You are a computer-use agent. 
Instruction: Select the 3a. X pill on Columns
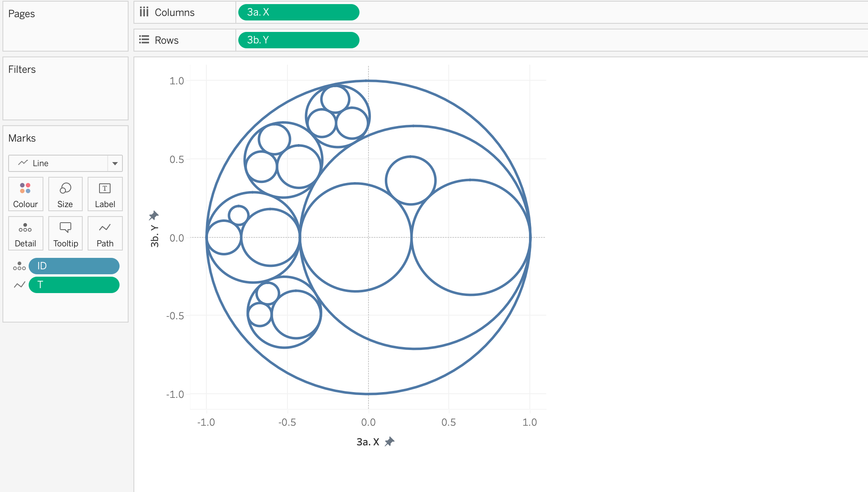tap(298, 12)
